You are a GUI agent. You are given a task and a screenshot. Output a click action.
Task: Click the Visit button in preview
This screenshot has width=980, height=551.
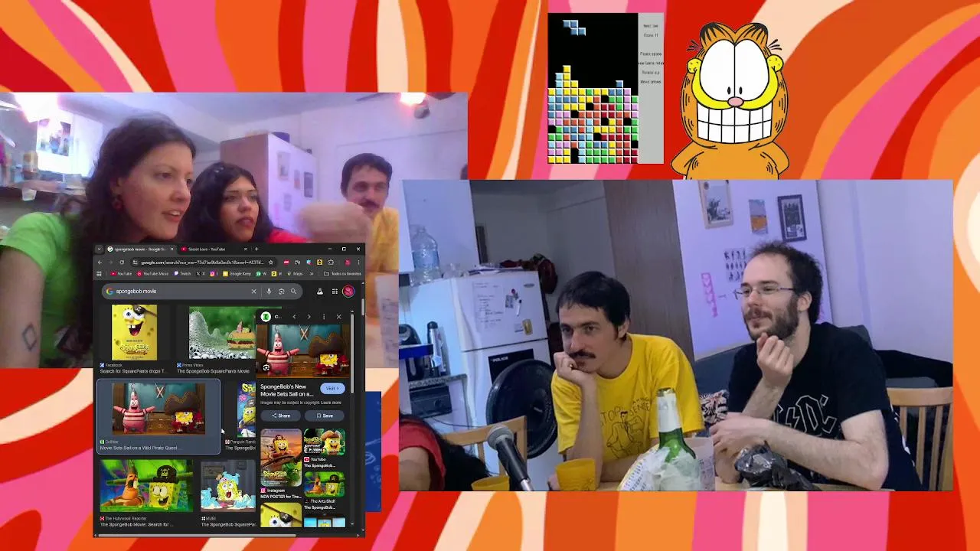tap(332, 388)
